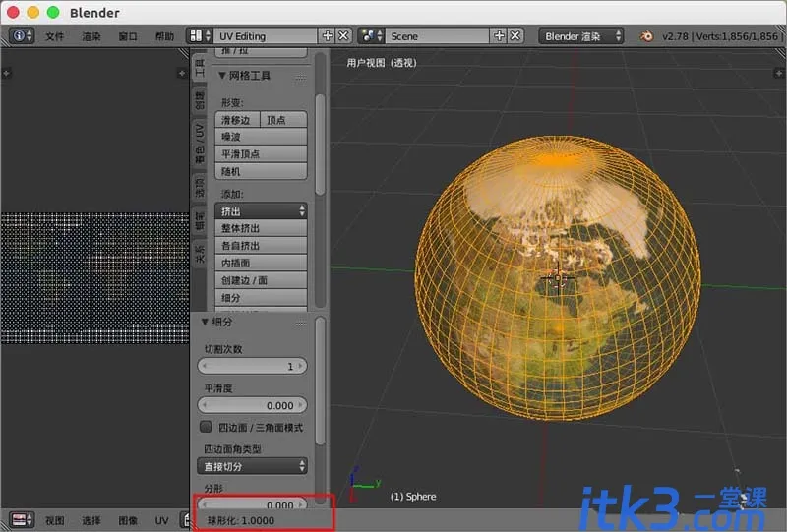Click the 内插面 button
Viewport: 787px width, 532px height.
tap(261, 263)
